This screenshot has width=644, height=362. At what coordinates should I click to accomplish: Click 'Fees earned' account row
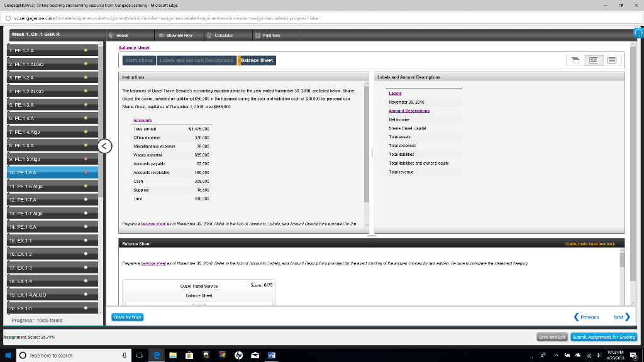tap(171, 129)
